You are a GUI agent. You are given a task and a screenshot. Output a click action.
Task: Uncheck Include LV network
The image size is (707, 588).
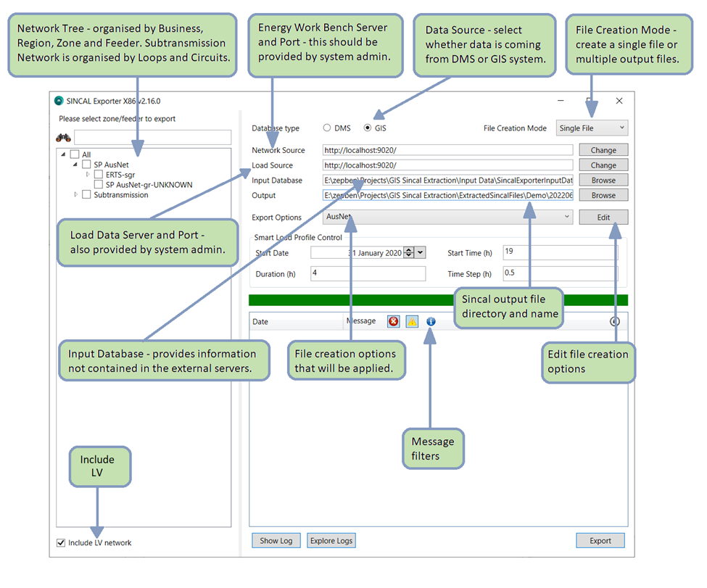click(62, 542)
